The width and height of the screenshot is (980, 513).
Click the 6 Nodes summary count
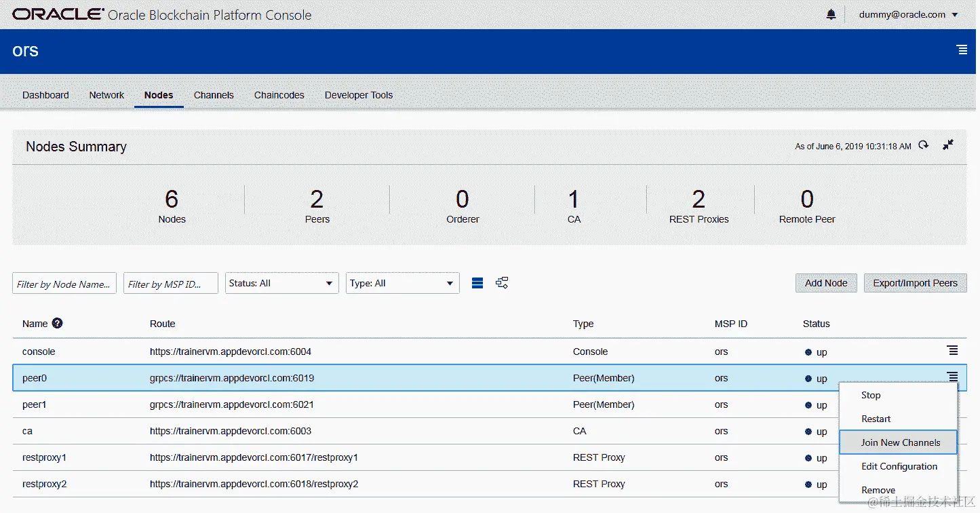tap(172, 206)
